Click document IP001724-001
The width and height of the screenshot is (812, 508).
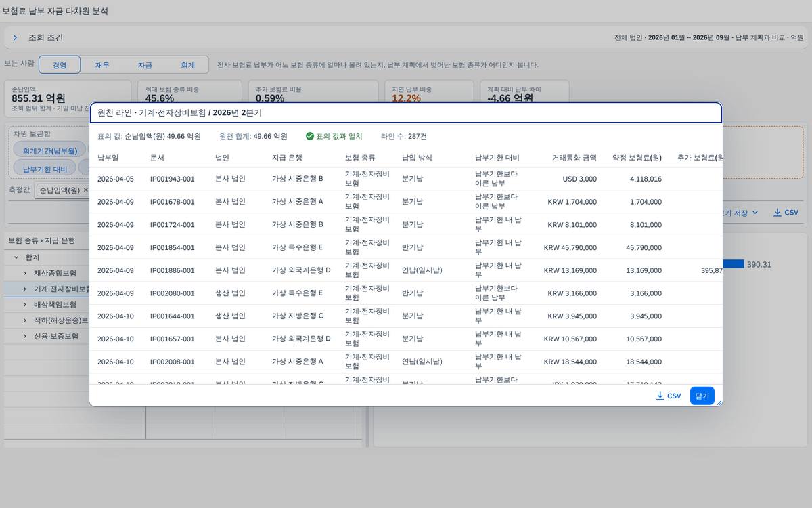pos(173,225)
